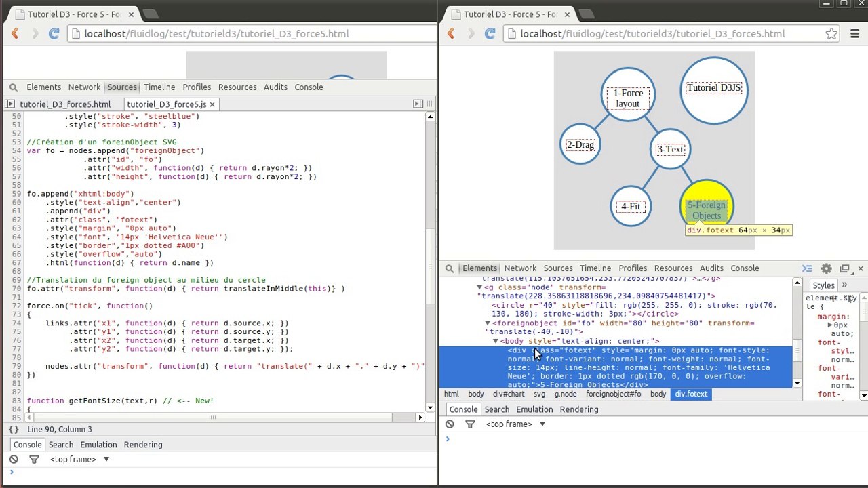
Task: Open Console tab in right DevTools toolbar
Action: (x=745, y=268)
